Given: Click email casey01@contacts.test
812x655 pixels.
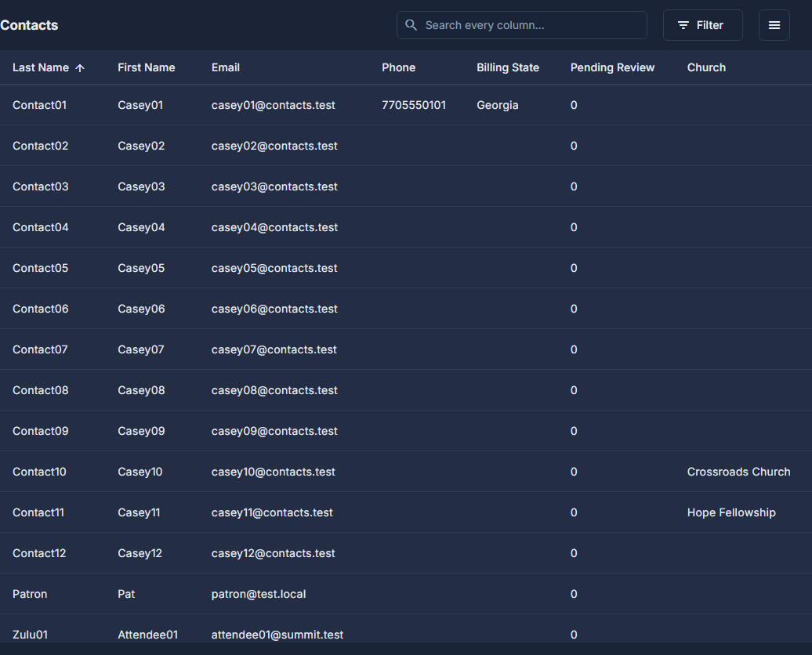Looking at the screenshot, I should tap(273, 105).
